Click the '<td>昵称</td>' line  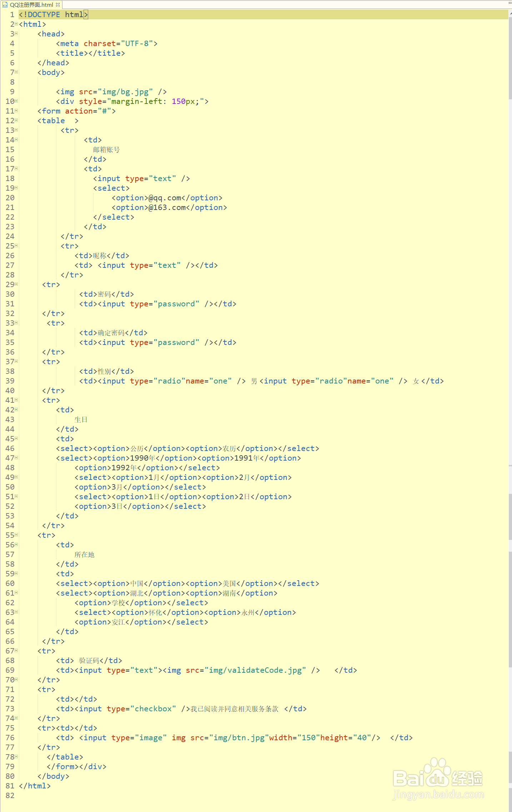(102, 255)
